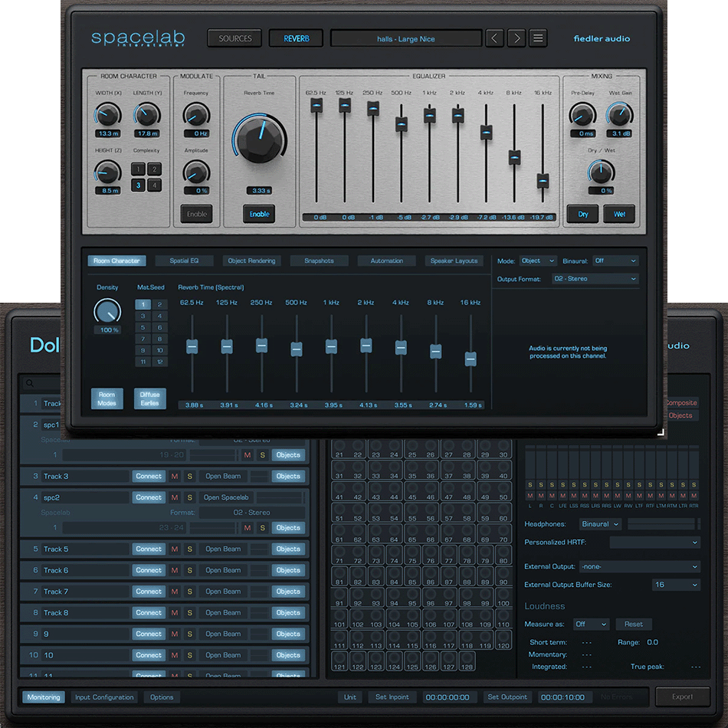Click the Modulate Frequency knob
Image resolution: width=728 pixels, height=728 pixels.
[196, 115]
